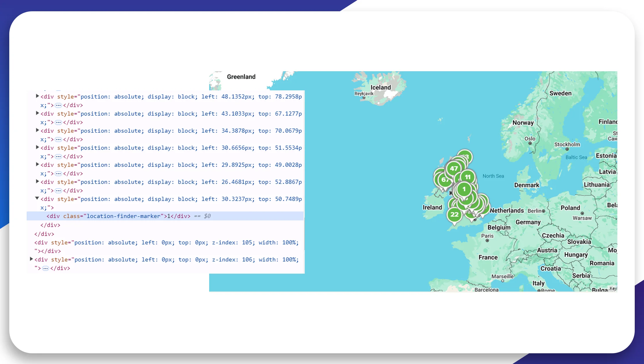Click the Estonia label on the map

pyautogui.click(x=606, y=156)
